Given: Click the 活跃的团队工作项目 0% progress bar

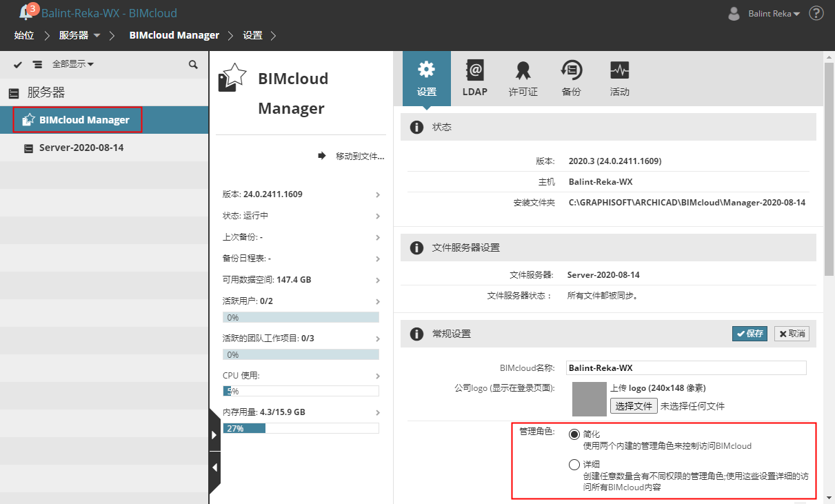Looking at the screenshot, I should click(x=301, y=354).
